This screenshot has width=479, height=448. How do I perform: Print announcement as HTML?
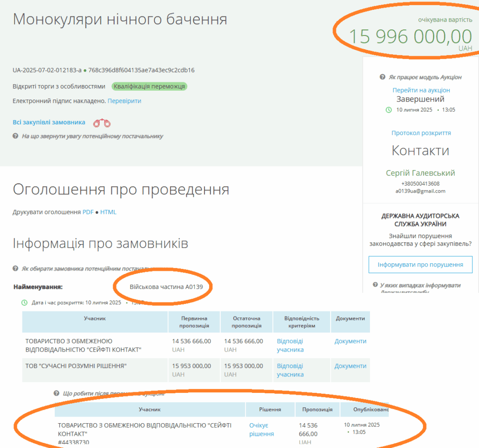click(108, 212)
